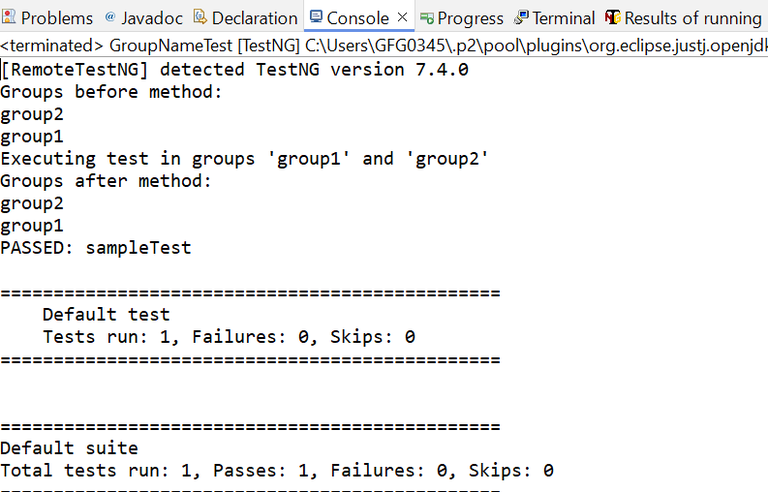The width and height of the screenshot is (768, 492).
Task: Click the RemoteTestNG version detection line
Action: tap(234, 70)
